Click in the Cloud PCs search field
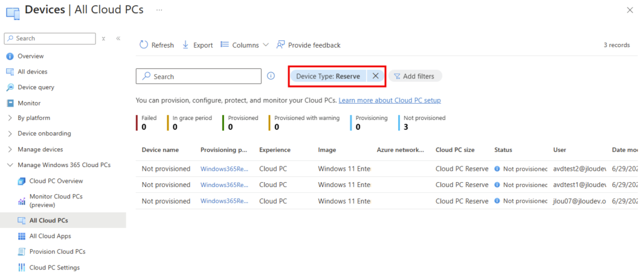This screenshot has width=644, height=275. coord(199,76)
